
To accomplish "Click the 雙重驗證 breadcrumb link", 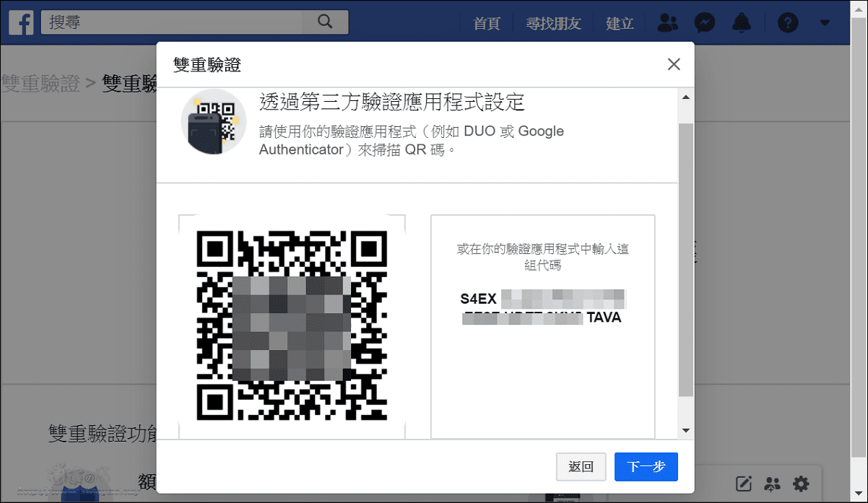I will tap(40, 84).
